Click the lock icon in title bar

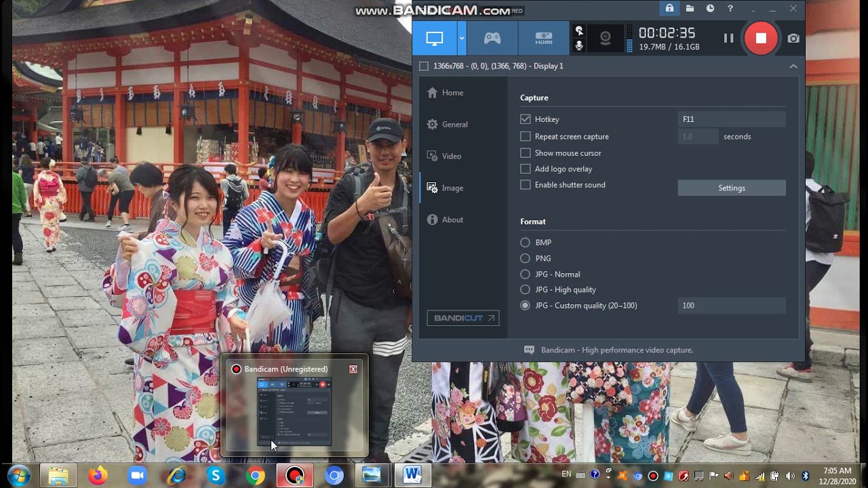coord(669,9)
